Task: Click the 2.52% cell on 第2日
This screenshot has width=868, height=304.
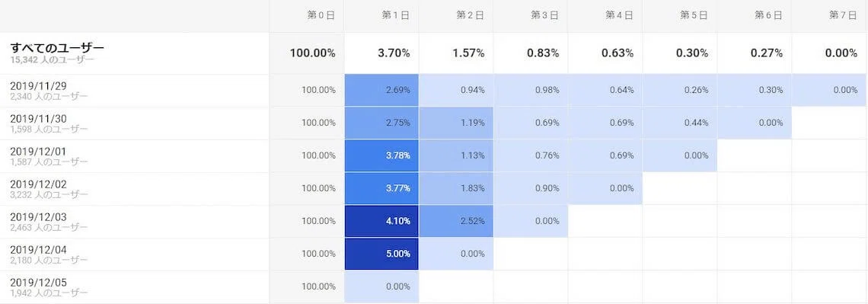Action: click(456, 222)
